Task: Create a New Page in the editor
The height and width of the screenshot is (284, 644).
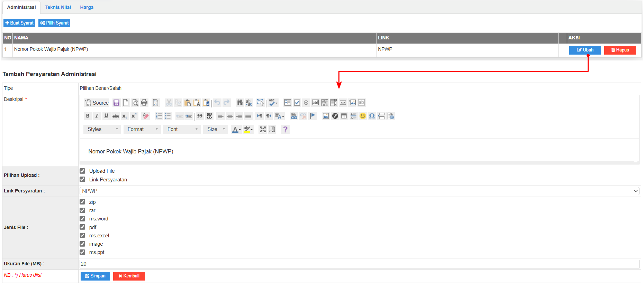Action: tap(126, 103)
